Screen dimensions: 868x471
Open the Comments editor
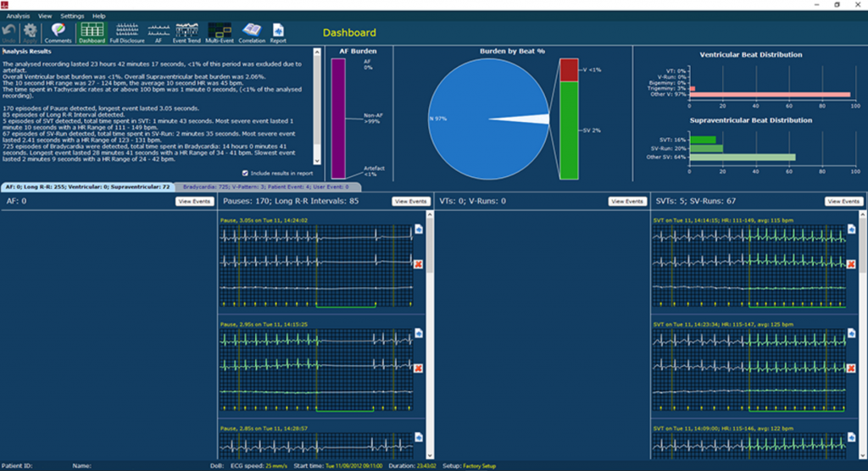[x=58, y=33]
